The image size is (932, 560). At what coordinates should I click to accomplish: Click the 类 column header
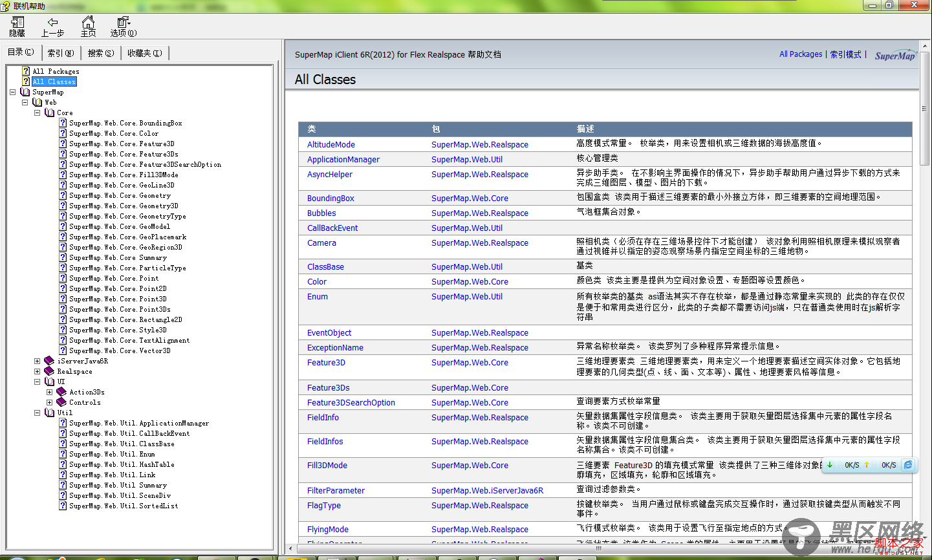click(311, 129)
